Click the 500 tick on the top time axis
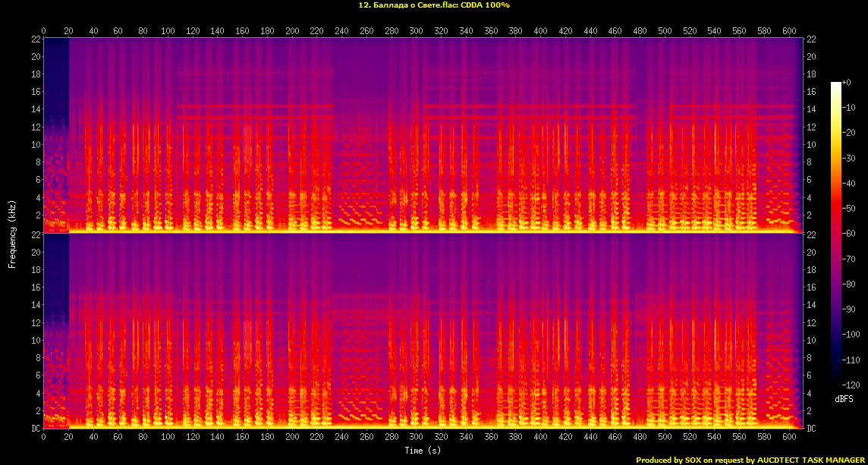The width and height of the screenshot is (868, 465). (665, 31)
